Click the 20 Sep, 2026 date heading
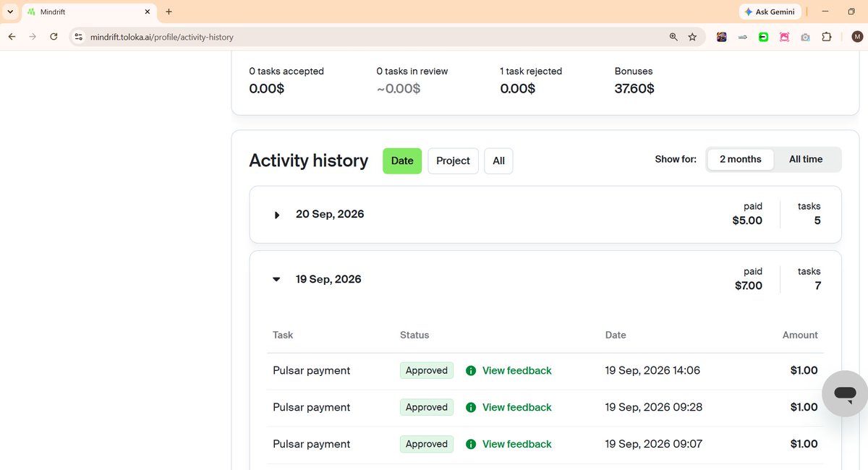The width and height of the screenshot is (868, 470). pos(330,214)
